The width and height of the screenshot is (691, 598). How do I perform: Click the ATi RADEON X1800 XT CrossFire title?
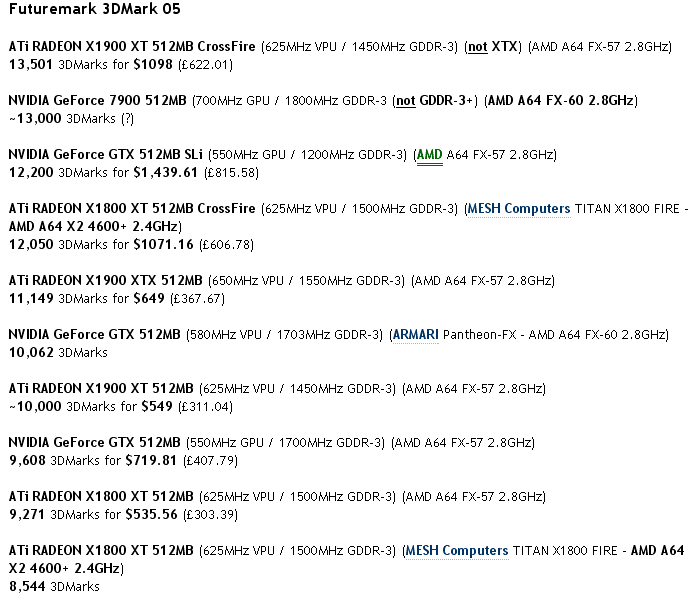coord(132,209)
